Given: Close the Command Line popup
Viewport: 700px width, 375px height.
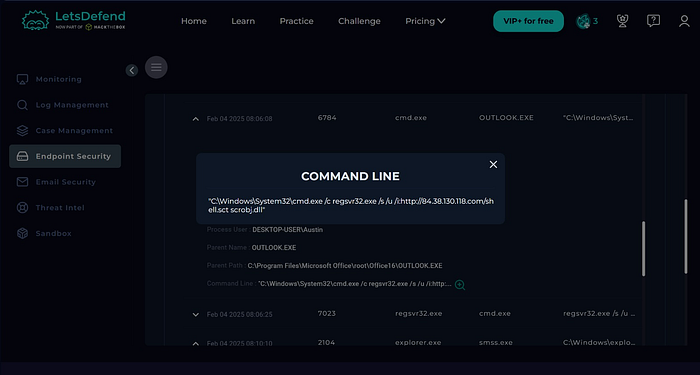Looking at the screenshot, I should click(493, 165).
